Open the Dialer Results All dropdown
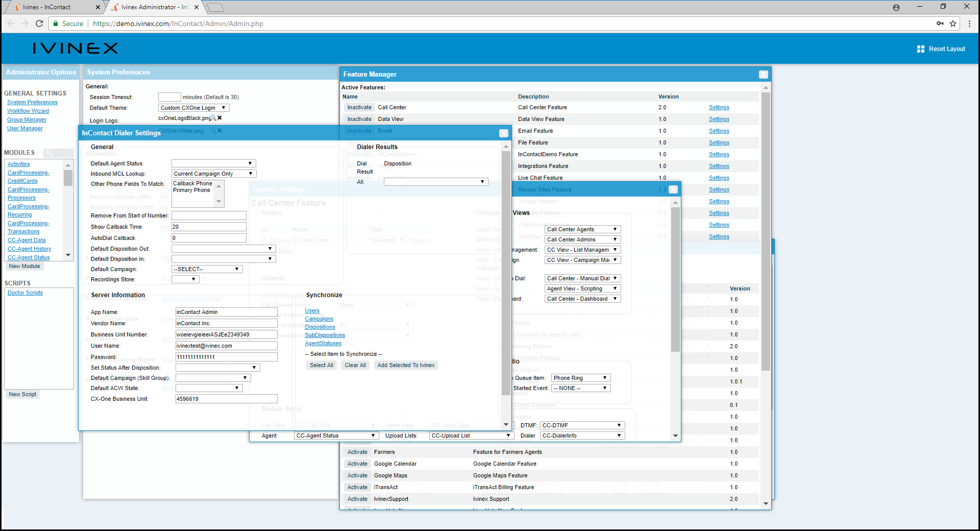 click(x=436, y=182)
